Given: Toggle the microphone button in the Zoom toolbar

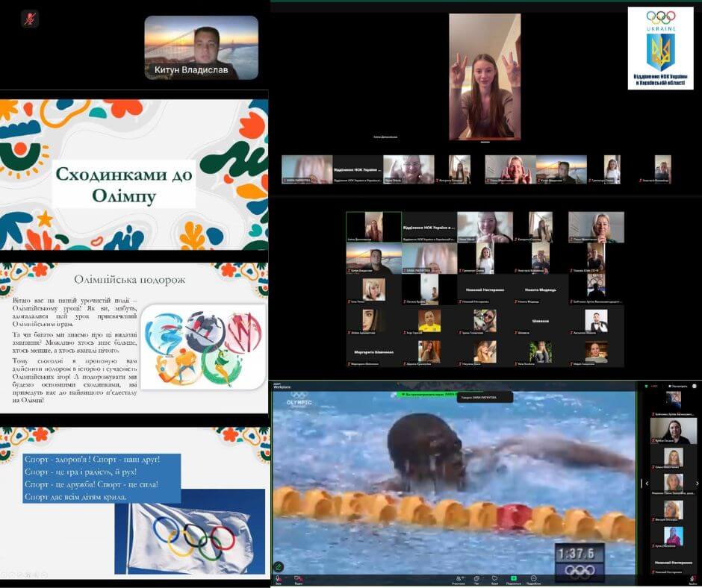Looking at the screenshot, I should point(278,581).
